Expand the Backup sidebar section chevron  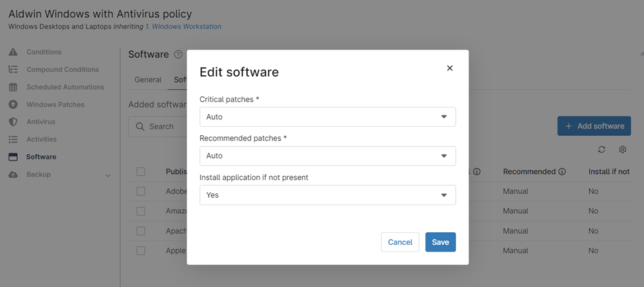point(108,175)
